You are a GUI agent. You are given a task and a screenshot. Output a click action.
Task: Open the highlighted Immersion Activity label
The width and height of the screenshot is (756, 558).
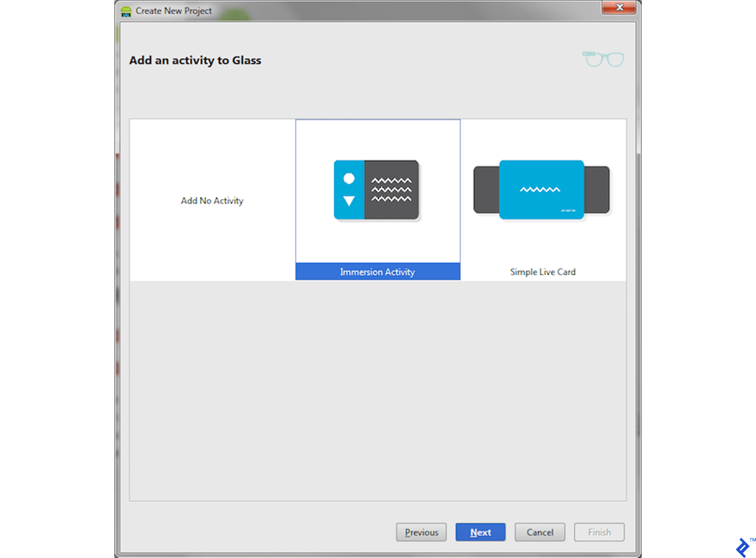pyautogui.click(x=377, y=272)
